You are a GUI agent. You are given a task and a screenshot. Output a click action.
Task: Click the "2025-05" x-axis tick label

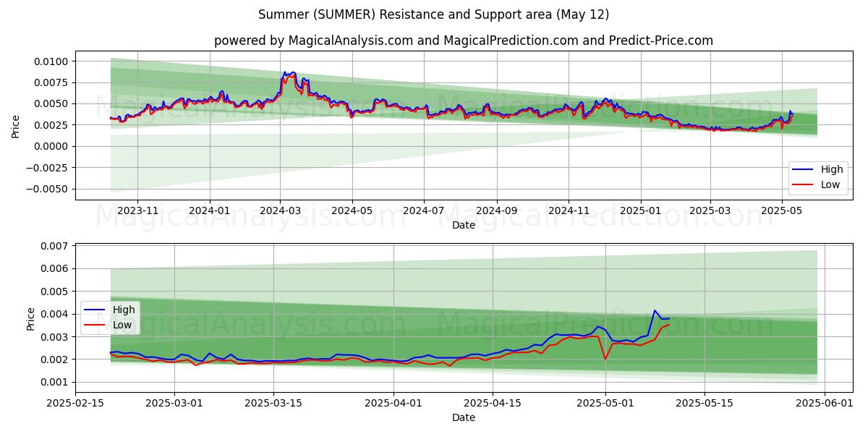click(x=782, y=210)
